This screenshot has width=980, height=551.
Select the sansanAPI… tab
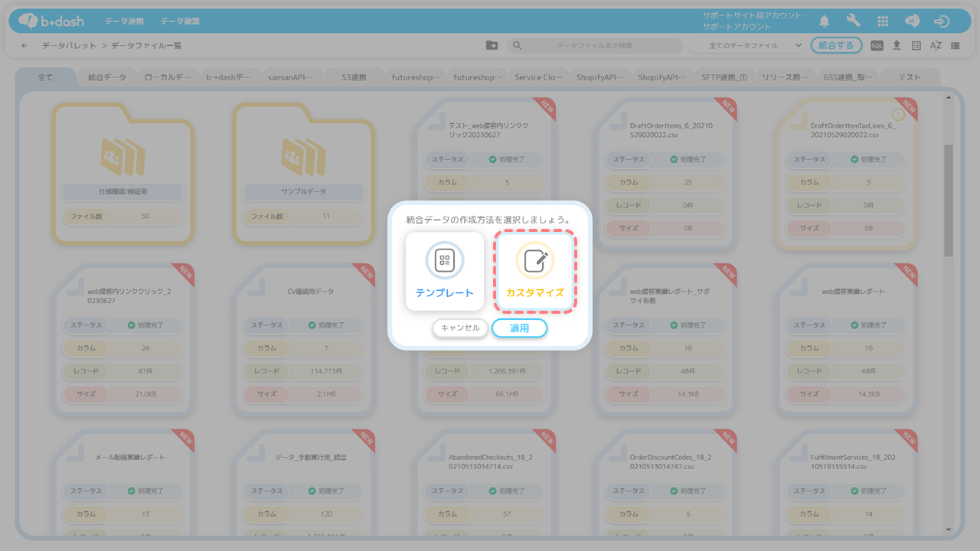291,77
